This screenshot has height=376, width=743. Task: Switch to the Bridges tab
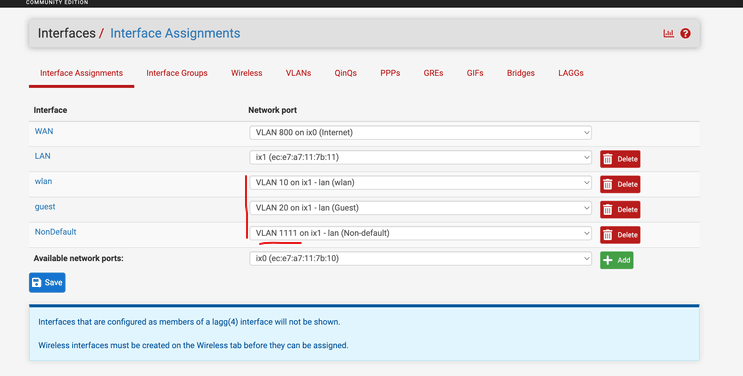pos(520,73)
